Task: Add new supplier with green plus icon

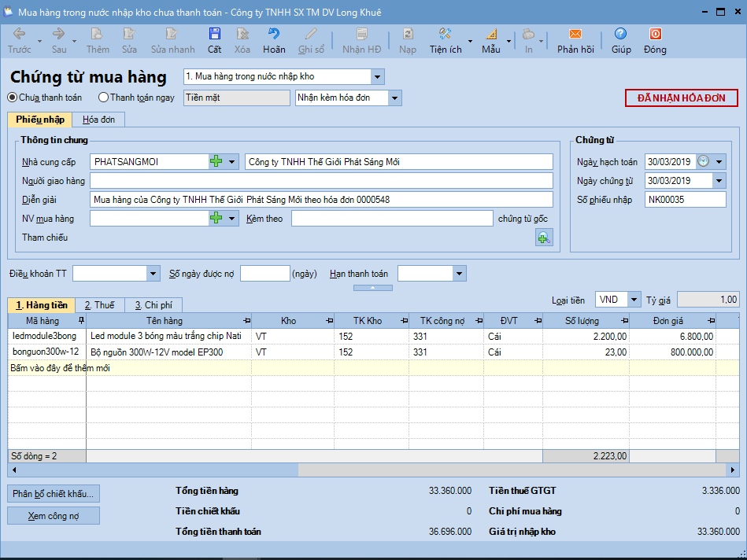Action: coord(216,162)
